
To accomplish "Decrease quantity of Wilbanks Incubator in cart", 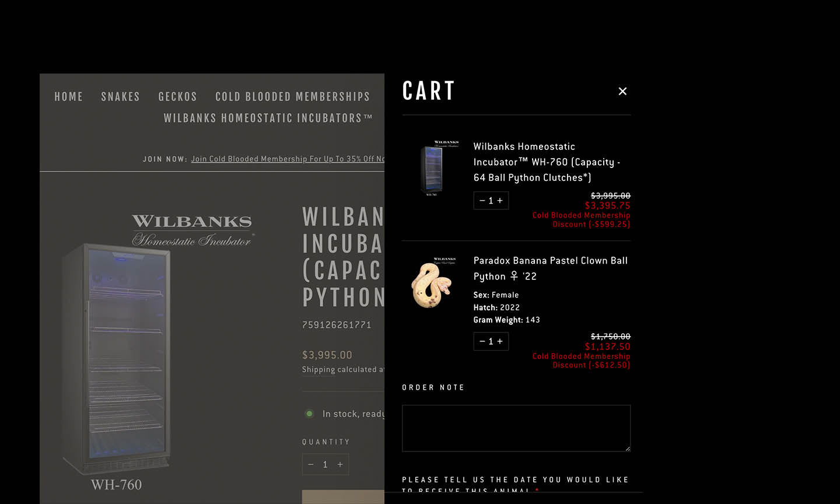I will (482, 201).
